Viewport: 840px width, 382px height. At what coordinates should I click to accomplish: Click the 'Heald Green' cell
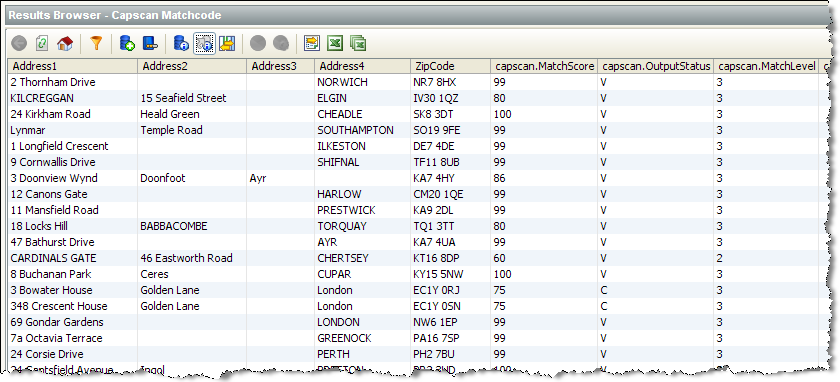click(192, 114)
